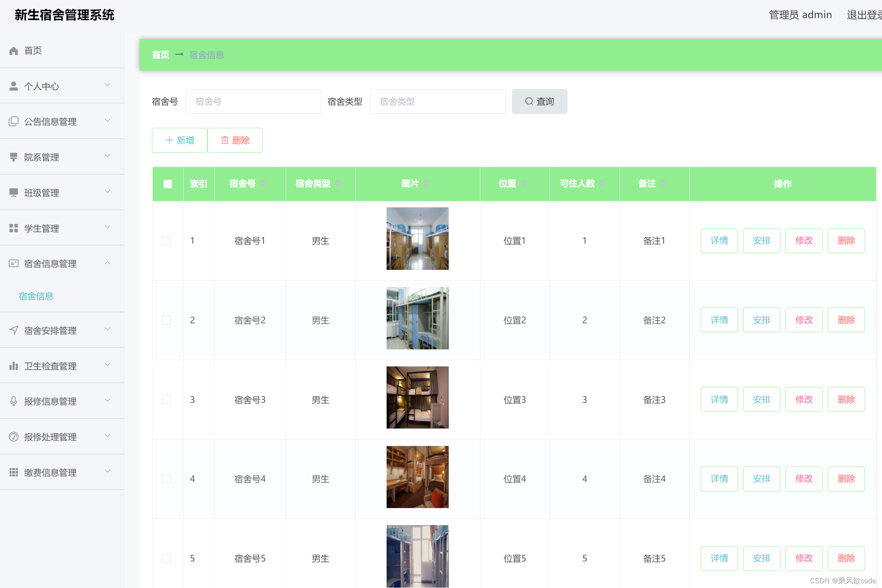The image size is (882, 588).
Task: Click the 卫生检查管理 bar chart icon
Action: (x=13, y=366)
